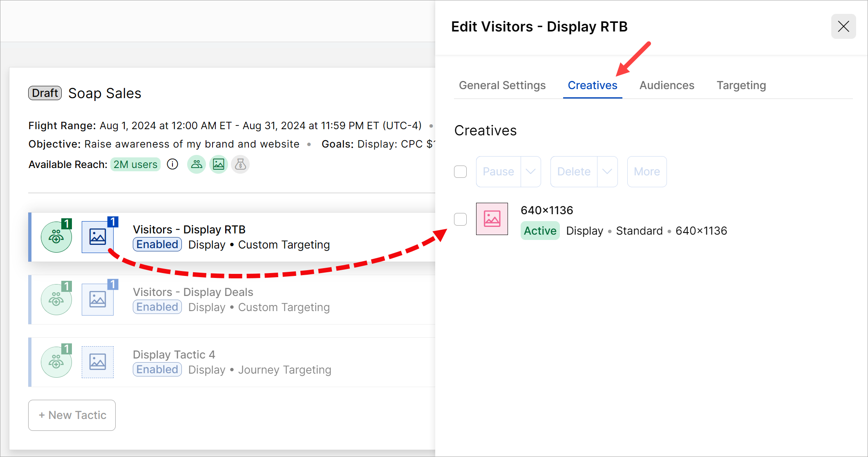Click the audience icon beside Available Reach
Image resolution: width=868 pixels, height=457 pixels.
[x=197, y=164]
